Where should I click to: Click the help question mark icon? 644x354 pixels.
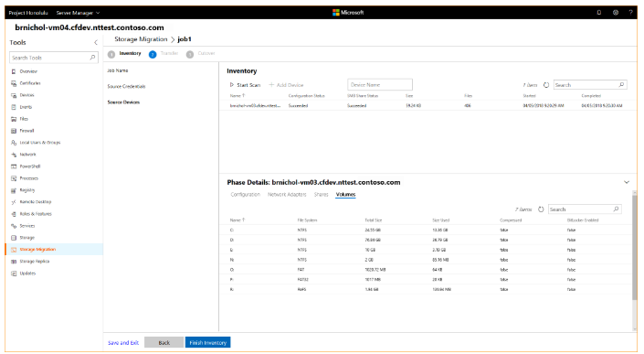pyautogui.click(x=630, y=13)
